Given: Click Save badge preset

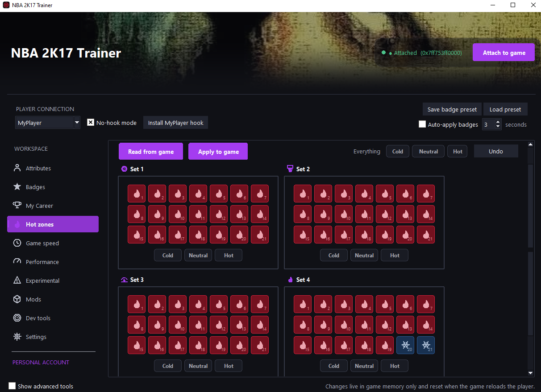Looking at the screenshot, I should [x=452, y=109].
